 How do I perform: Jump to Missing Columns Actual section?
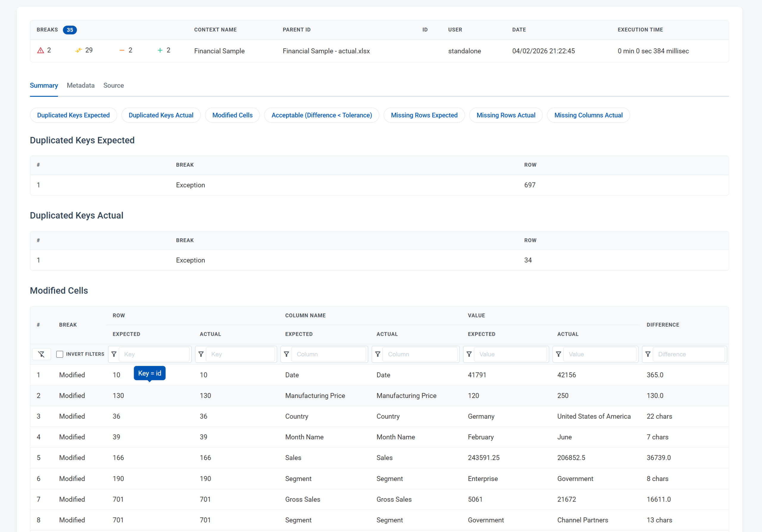(588, 115)
